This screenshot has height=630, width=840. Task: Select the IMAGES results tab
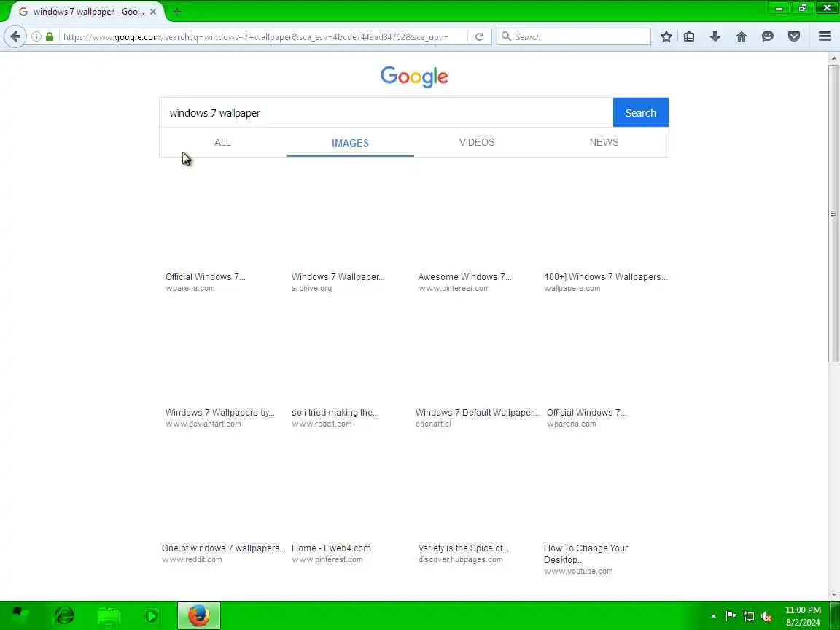tap(350, 143)
